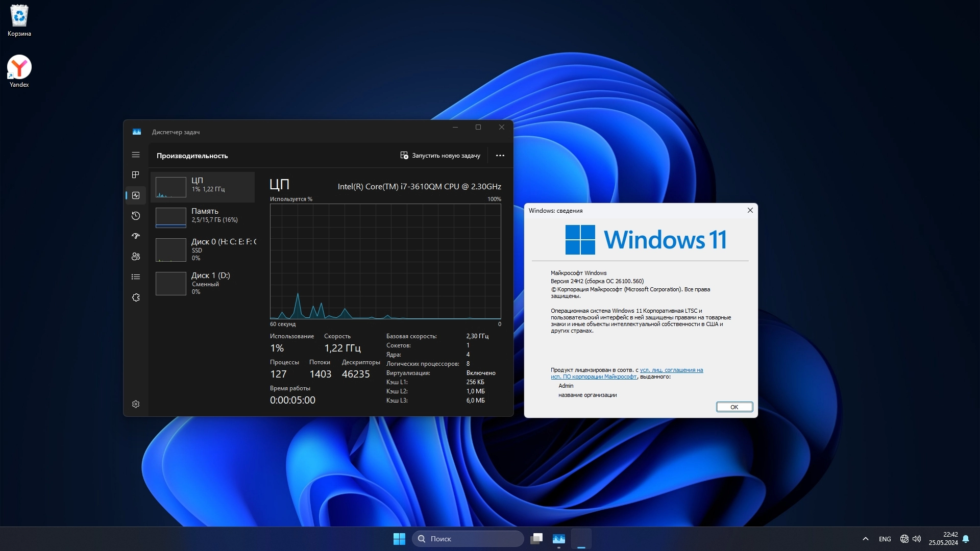Open App history icon in sidebar
Viewport: 980px width, 551px height.
coord(135,216)
